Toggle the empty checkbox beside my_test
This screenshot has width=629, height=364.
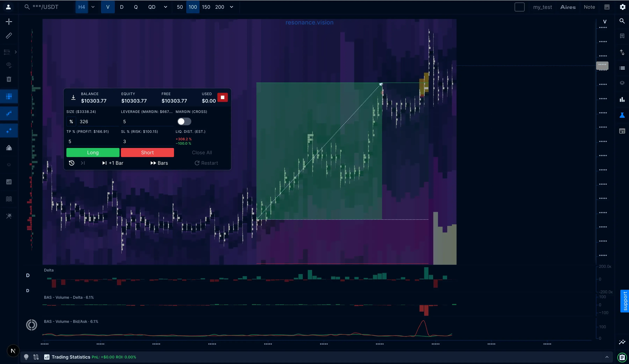(519, 7)
